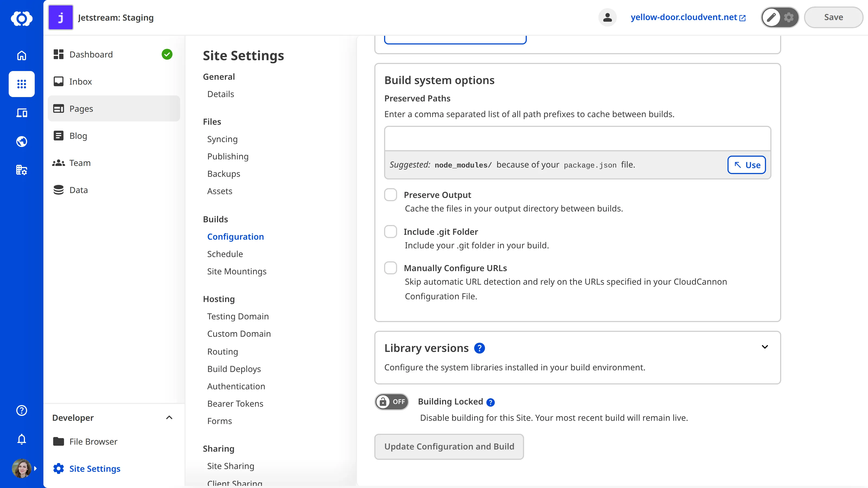Image resolution: width=868 pixels, height=488 pixels.
Task: Click the green dashboard status checkmark
Action: pos(167,54)
